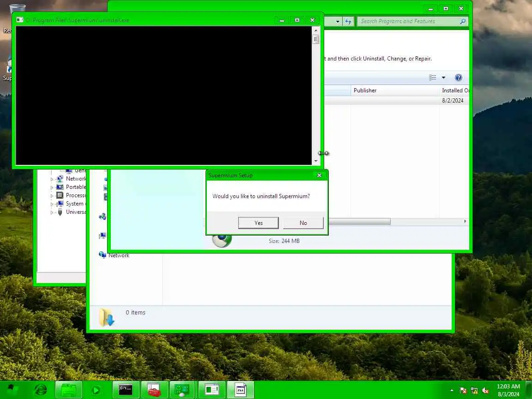The width and height of the screenshot is (532, 399).
Task: Open the uninstall.exe console window system menu icon
Action: click(20, 20)
